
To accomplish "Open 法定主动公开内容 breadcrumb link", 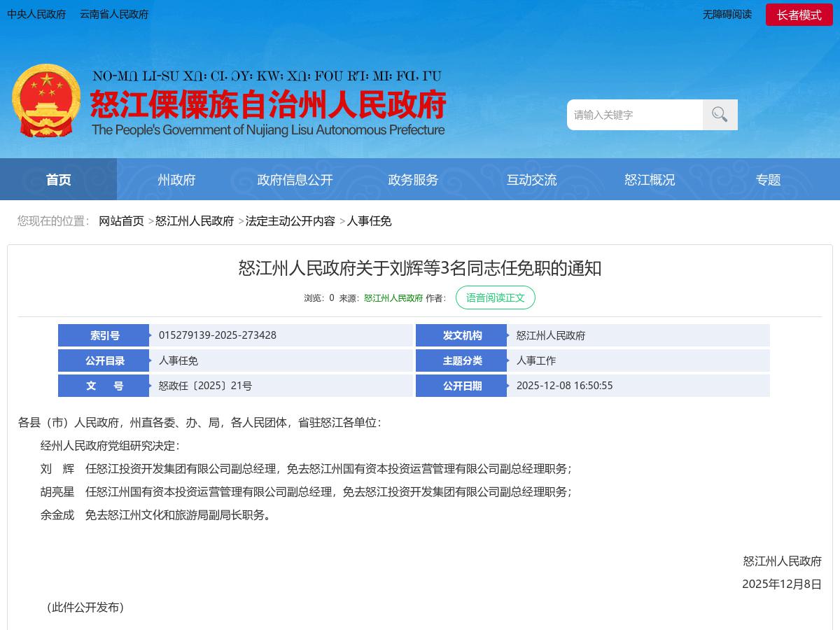I will pos(290,221).
